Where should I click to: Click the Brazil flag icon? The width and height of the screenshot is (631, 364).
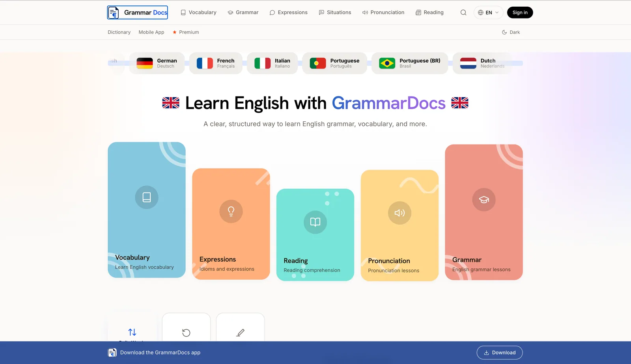pyautogui.click(x=387, y=63)
